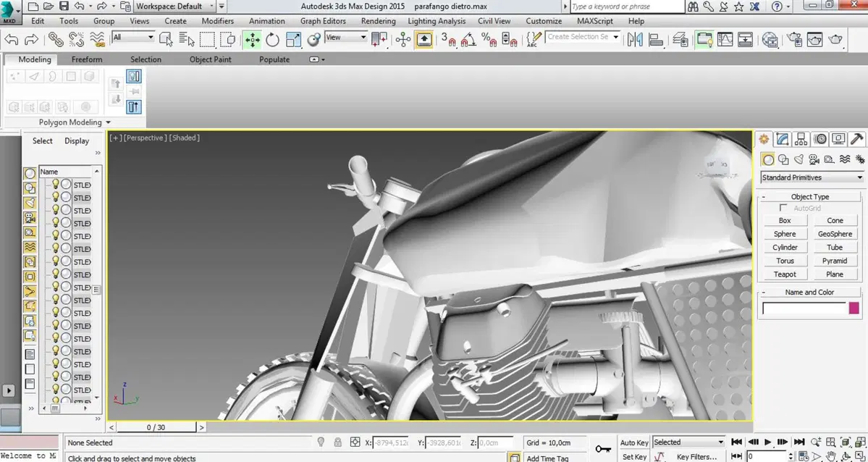
Task: Open the Render Setup teapot icon
Action: coord(794,39)
